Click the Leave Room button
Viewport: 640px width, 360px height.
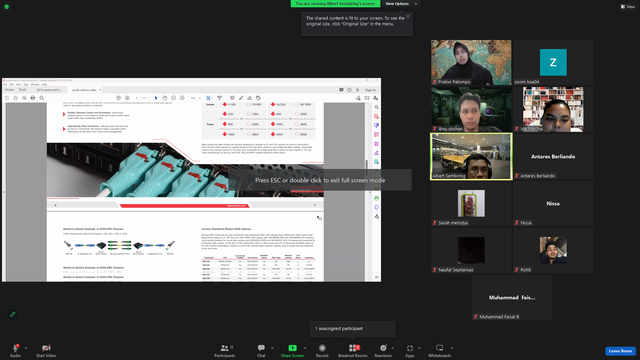click(x=620, y=351)
